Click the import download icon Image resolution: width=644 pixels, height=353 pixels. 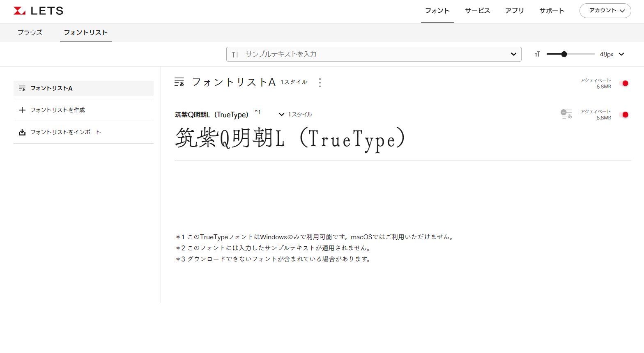[22, 132]
